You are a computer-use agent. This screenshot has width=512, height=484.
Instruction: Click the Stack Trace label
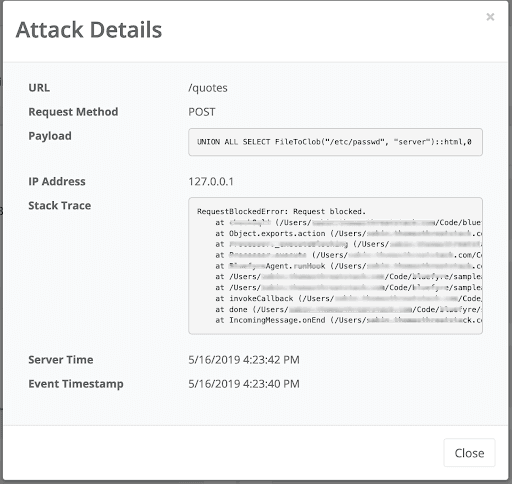59,205
